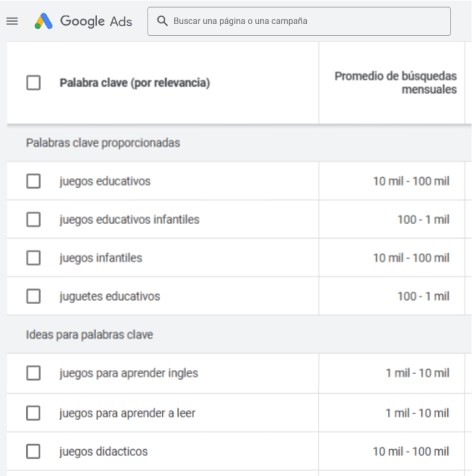This screenshot has height=476, width=472.
Task: Click the search magnifier icon
Action: pos(162,21)
